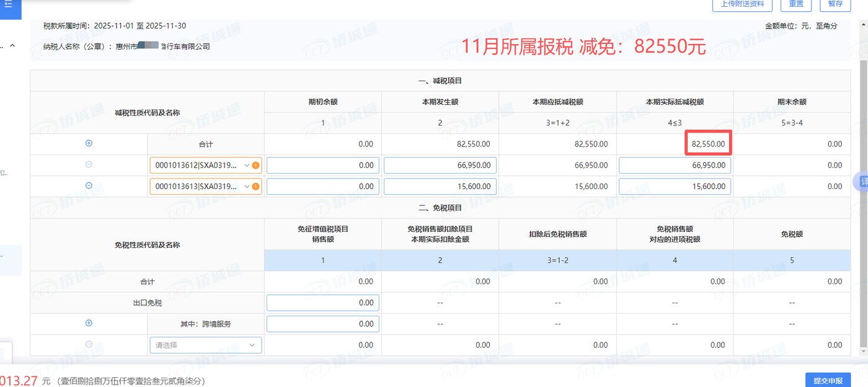
Task: Add a row using the plus icon beside 减税项目 合计
Action: tap(89, 143)
